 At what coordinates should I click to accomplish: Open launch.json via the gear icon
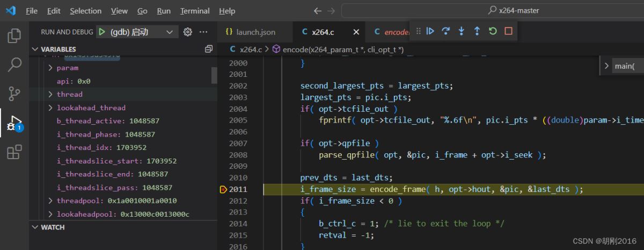(187, 32)
